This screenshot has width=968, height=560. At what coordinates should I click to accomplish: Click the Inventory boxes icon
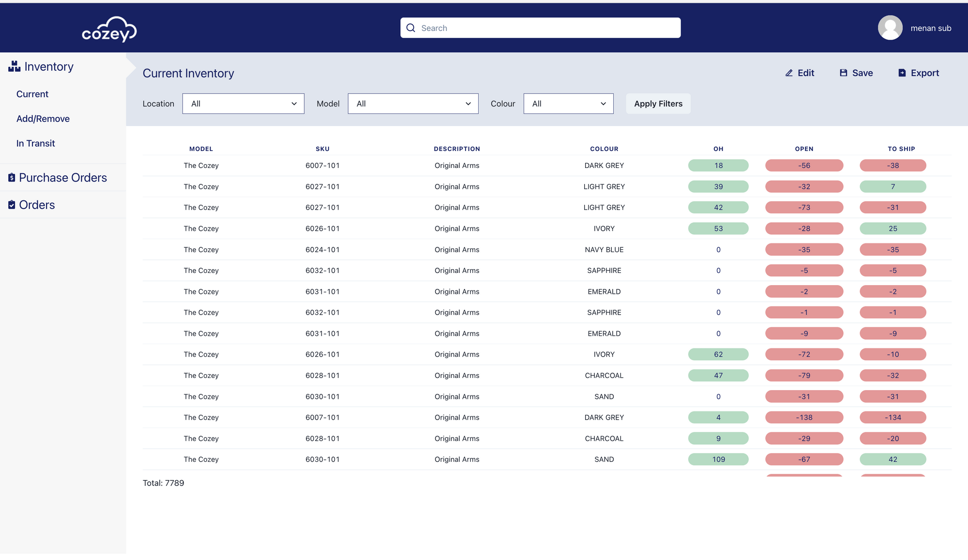pyautogui.click(x=14, y=66)
